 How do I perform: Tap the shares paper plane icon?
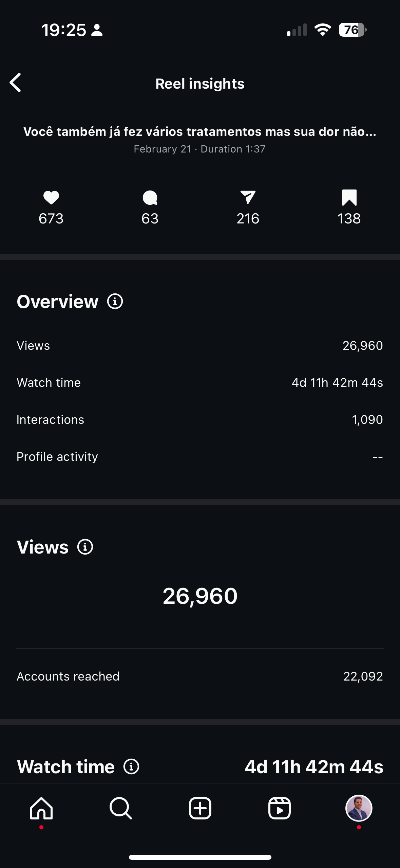[248, 197]
